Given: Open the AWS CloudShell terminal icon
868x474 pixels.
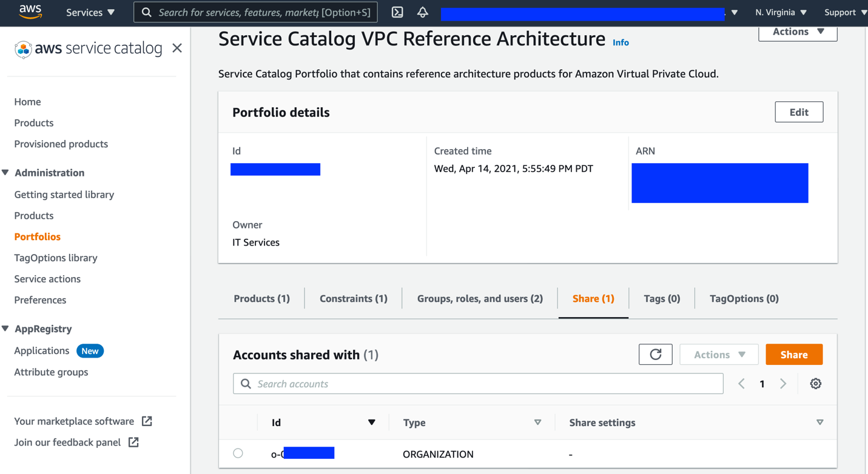Looking at the screenshot, I should pyautogui.click(x=397, y=12).
